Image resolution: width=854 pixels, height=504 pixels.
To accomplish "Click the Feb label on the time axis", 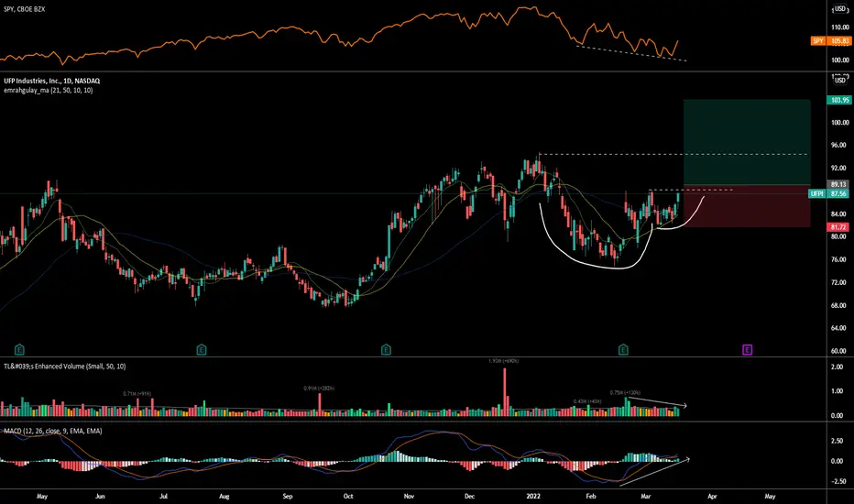I will [591, 497].
